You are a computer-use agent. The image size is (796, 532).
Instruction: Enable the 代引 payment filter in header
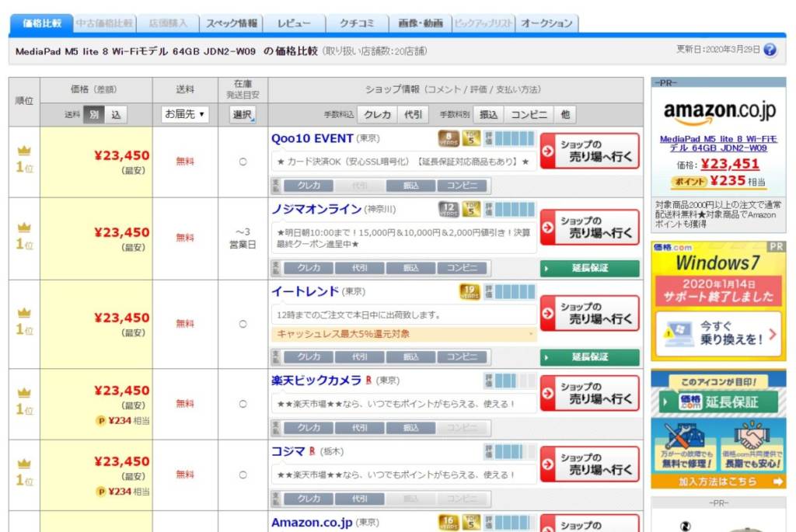click(x=414, y=115)
